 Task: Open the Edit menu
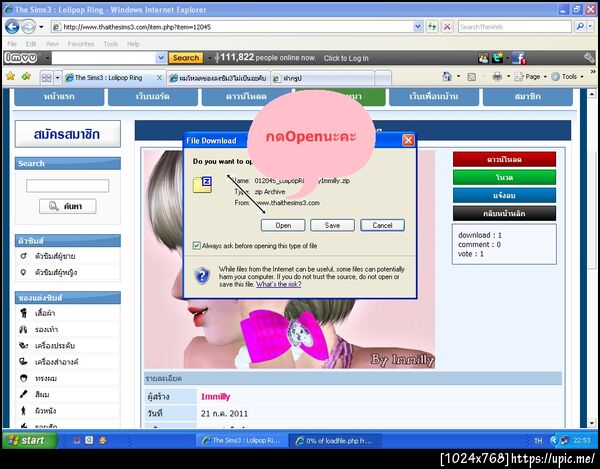[31, 44]
